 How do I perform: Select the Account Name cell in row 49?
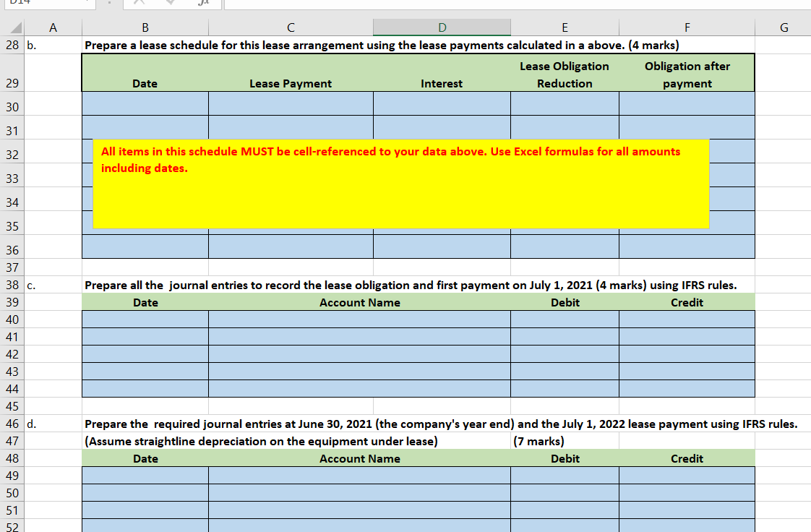click(x=359, y=476)
